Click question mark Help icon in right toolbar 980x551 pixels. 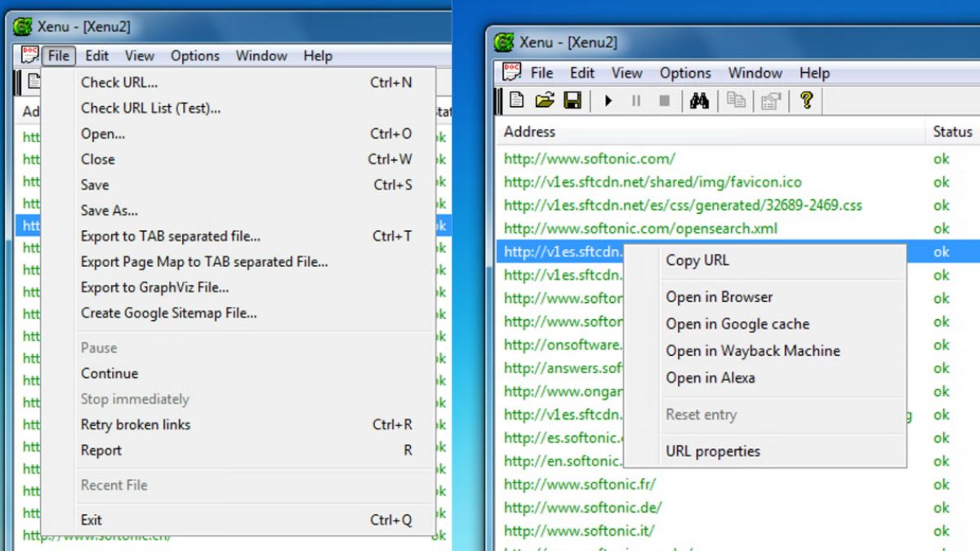[x=806, y=100]
